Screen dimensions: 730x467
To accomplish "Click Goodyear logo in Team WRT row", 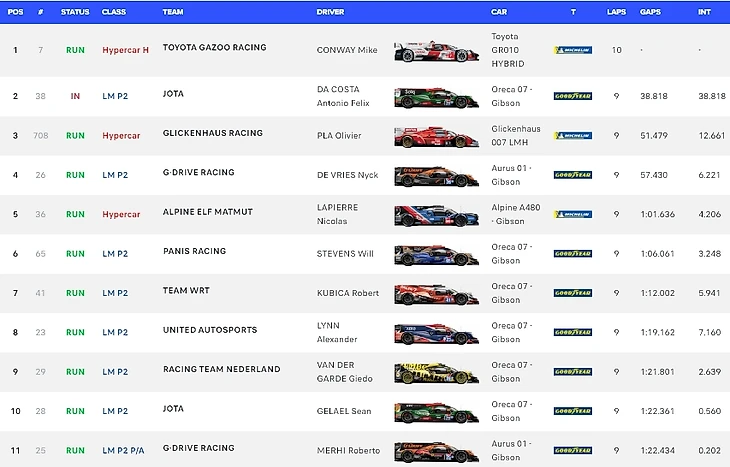I will pyautogui.click(x=573, y=293).
